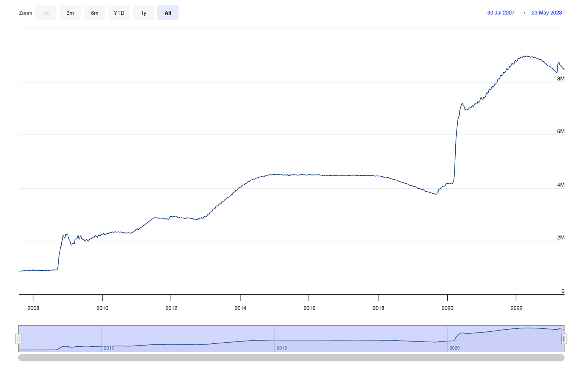Choose the YTD zoom option
The height and width of the screenshot is (368, 588).
click(x=119, y=12)
